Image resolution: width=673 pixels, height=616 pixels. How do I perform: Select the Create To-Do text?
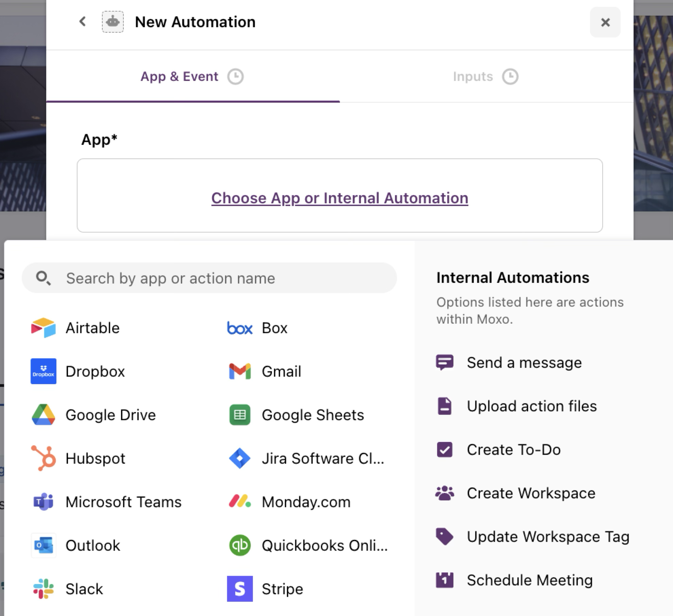[x=514, y=450]
